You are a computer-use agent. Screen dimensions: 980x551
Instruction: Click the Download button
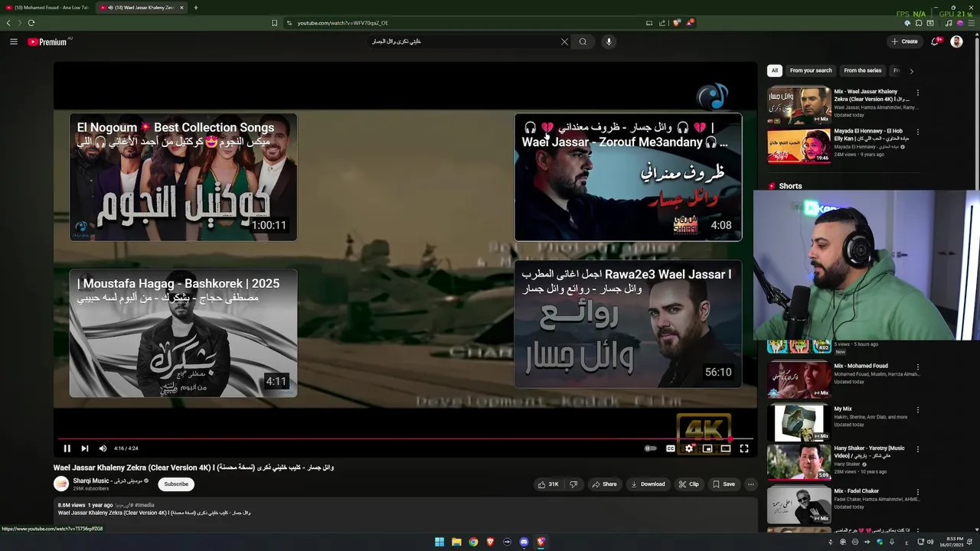(648, 484)
